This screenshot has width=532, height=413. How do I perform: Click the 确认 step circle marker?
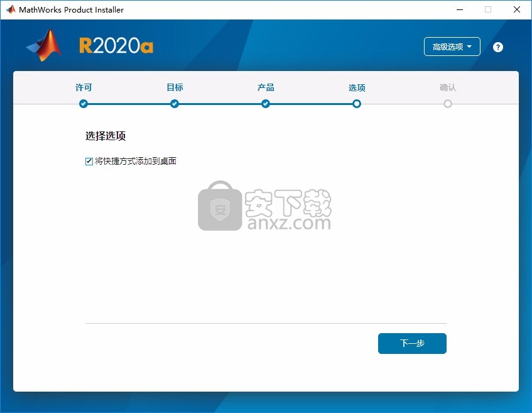click(x=448, y=104)
